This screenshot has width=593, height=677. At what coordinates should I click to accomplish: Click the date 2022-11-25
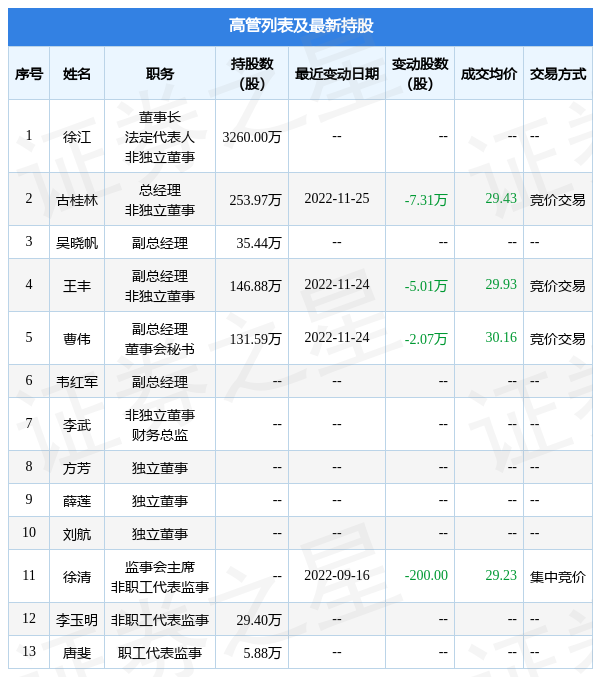coord(337,199)
